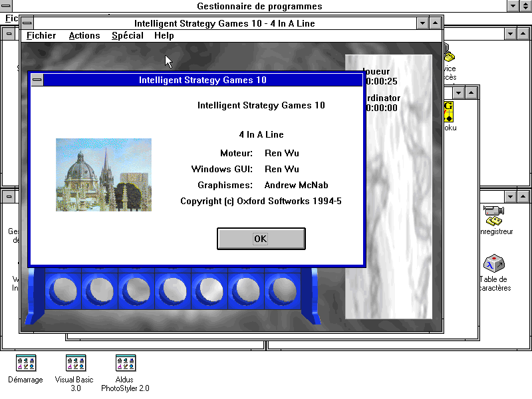This screenshot has height=399, width=532.
Task: Open the Actions menu
Action: pyautogui.click(x=84, y=36)
